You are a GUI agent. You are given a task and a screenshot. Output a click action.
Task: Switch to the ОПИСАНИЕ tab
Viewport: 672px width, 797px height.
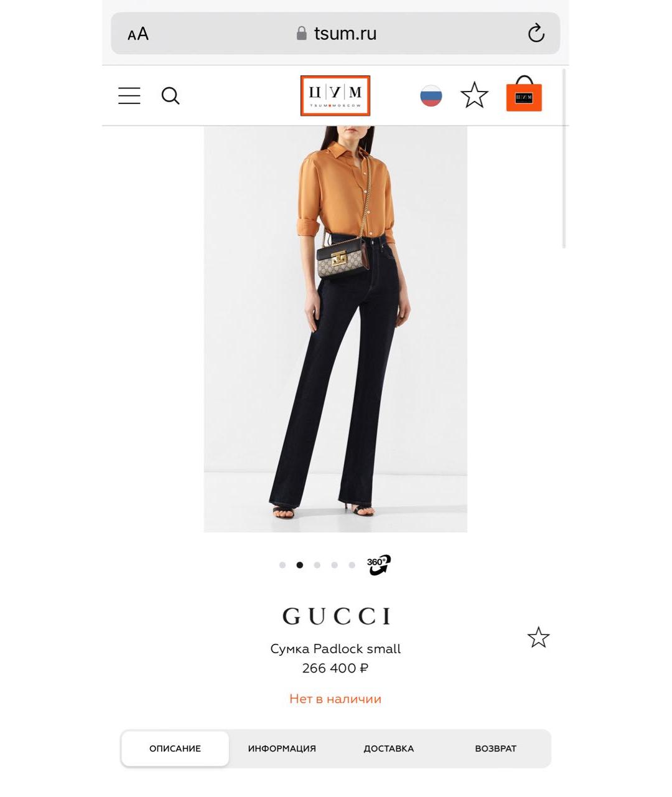[x=175, y=748]
